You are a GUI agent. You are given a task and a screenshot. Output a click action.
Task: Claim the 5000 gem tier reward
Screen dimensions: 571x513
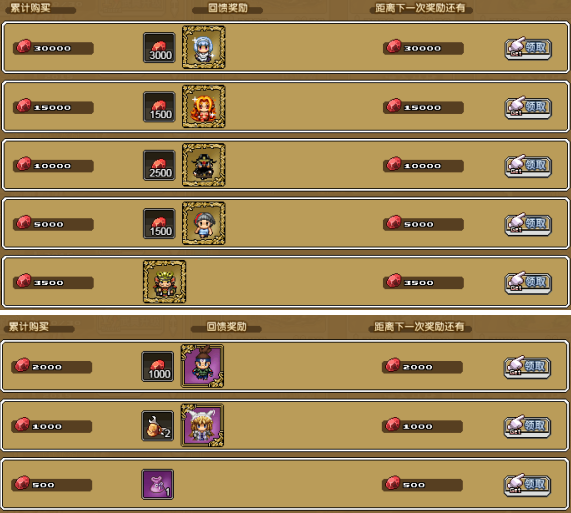pos(528,224)
